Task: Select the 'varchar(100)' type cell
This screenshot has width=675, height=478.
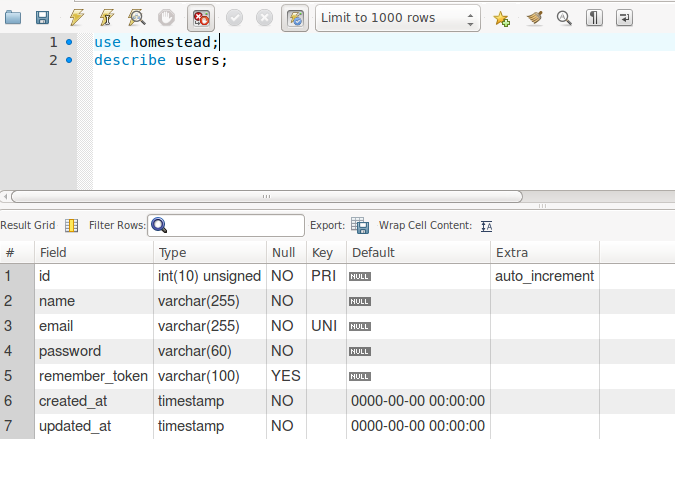Action: click(x=210, y=376)
